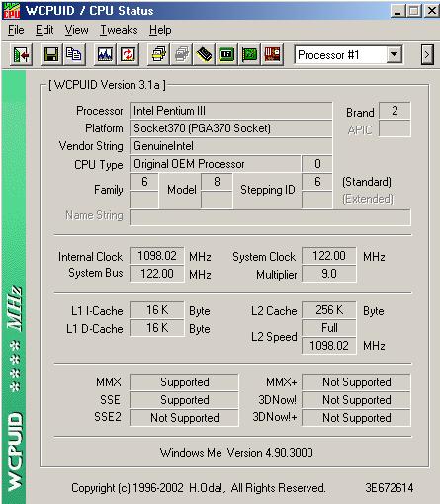The image size is (440, 504).
Task: Click the Internal Clock '1098.02' value
Action: (157, 256)
